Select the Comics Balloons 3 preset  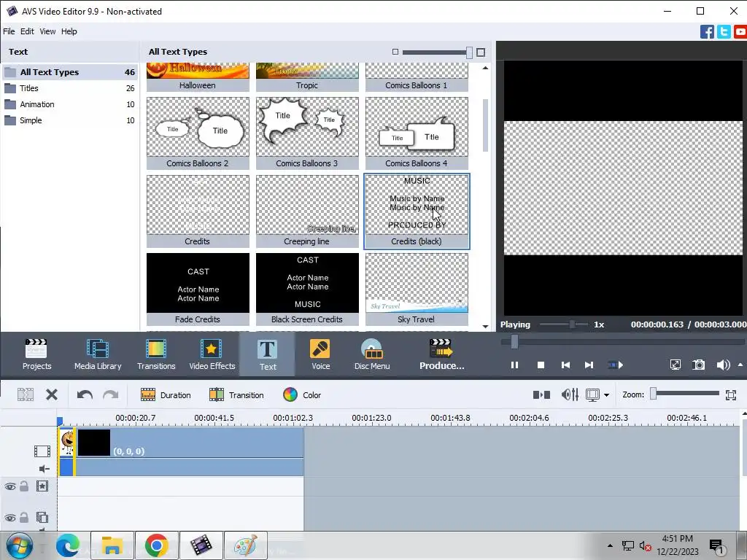click(x=307, y=133)
